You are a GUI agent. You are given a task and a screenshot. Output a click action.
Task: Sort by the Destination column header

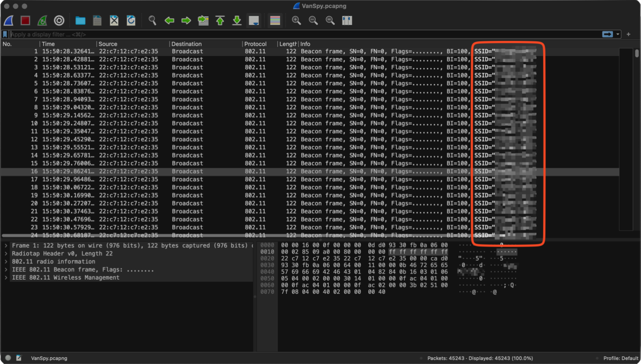click(206, 44)
